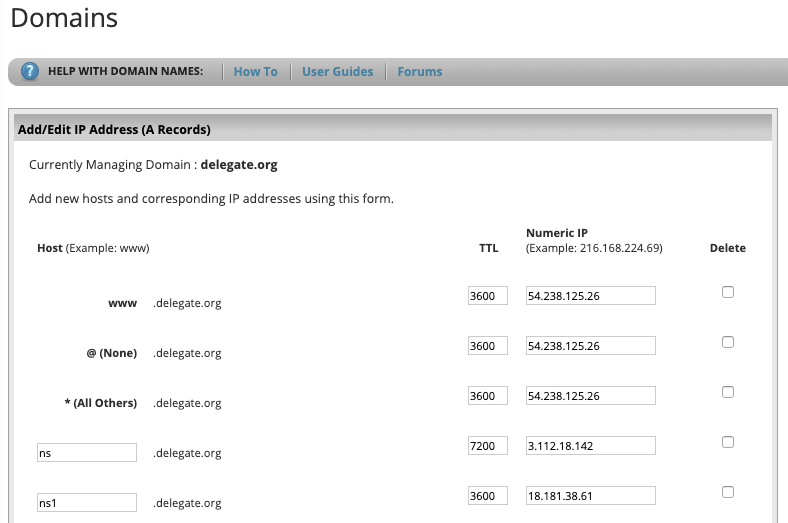Edit the 3.112.18.142 IP address field
Screen dimensions: 788x523
pyautogui.click(x=590, y=446)
